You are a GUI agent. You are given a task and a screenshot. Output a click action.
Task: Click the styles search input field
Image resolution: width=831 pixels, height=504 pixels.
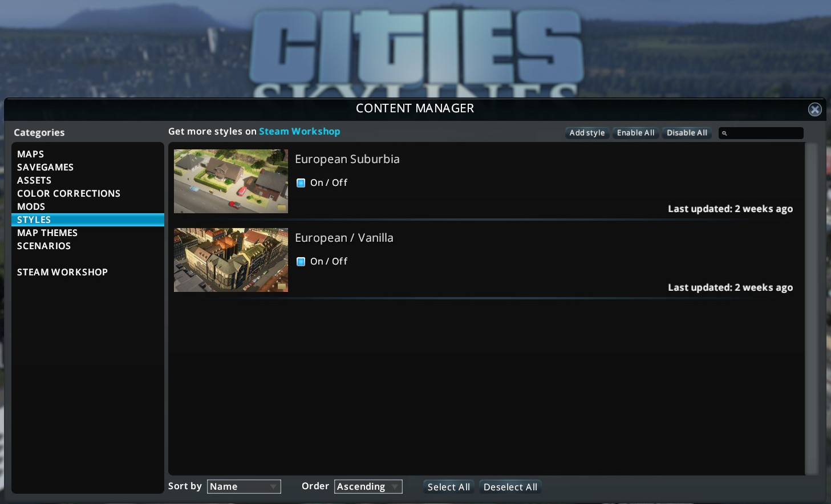(764, 133)
